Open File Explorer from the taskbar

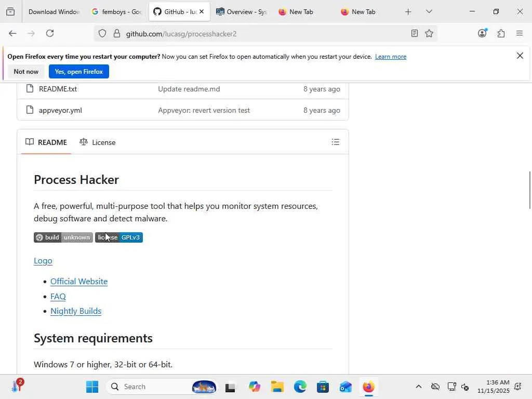tap(277, 387)
